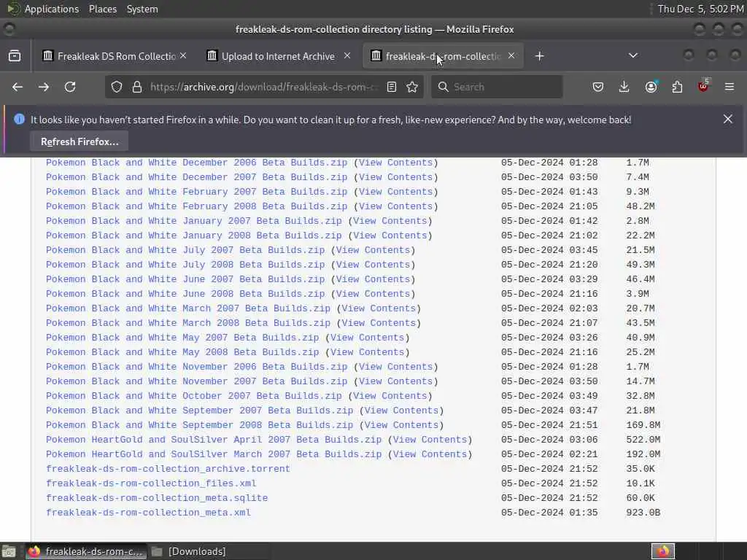Download Black and White May 2007 Beta Builds.zip
This screenshot has height=560, width=747.
[x=182, y=338]
